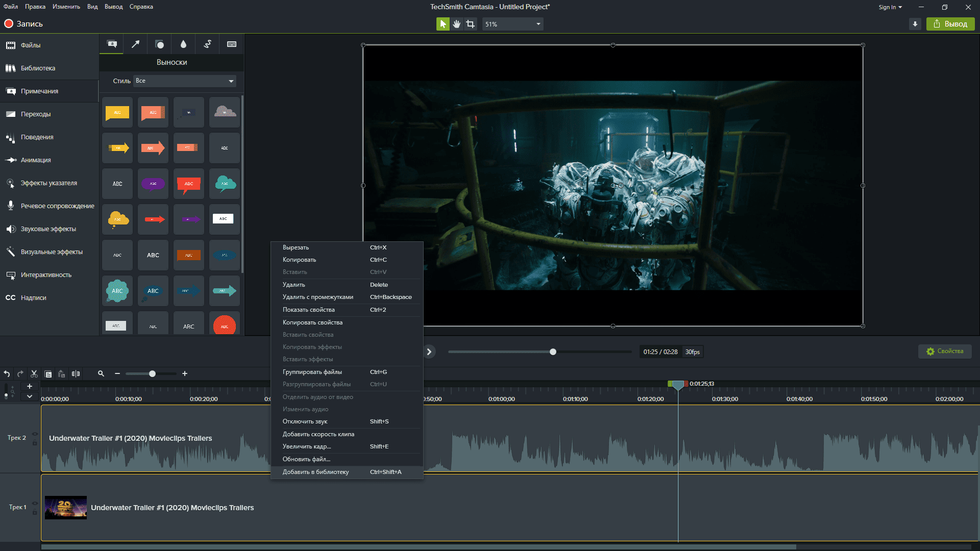Open the Arrows and Lines annotation tab
Image resolution: width=980 pixels, height=551 pixels.
pyautogui.click(x=135, y=44)
